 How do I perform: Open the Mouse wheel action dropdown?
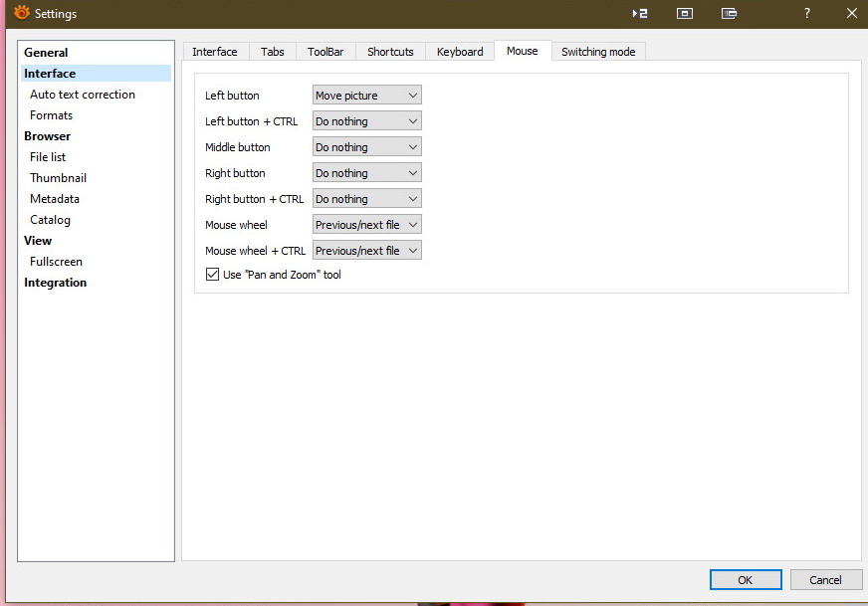click(x=366, y=225)
